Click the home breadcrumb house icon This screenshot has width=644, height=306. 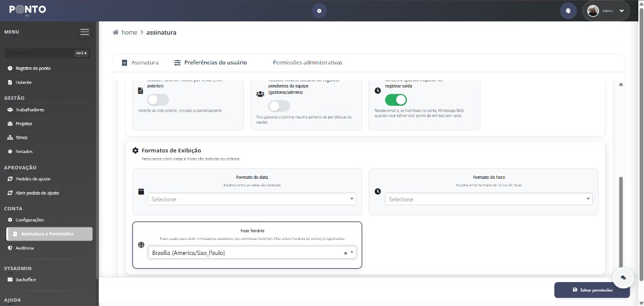click(116, 33)
